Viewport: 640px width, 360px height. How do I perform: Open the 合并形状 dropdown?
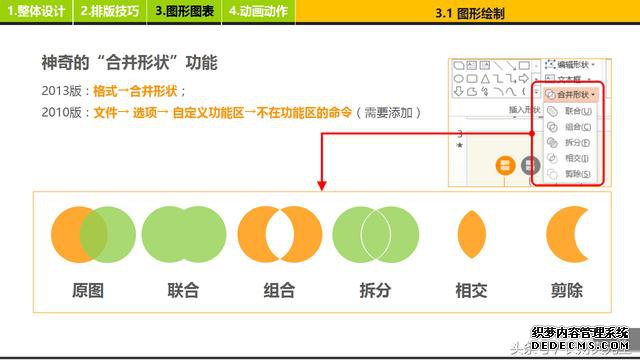tap(571, 95)
